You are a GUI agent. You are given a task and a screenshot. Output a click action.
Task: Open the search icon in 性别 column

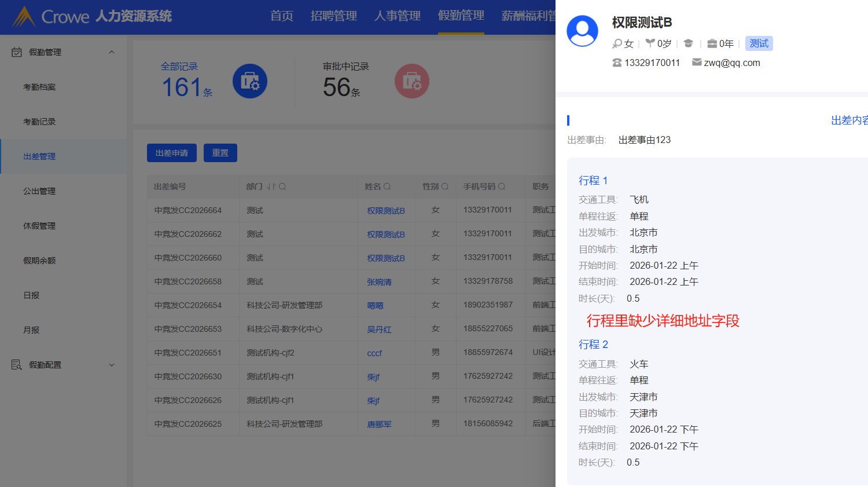[445, 186]
